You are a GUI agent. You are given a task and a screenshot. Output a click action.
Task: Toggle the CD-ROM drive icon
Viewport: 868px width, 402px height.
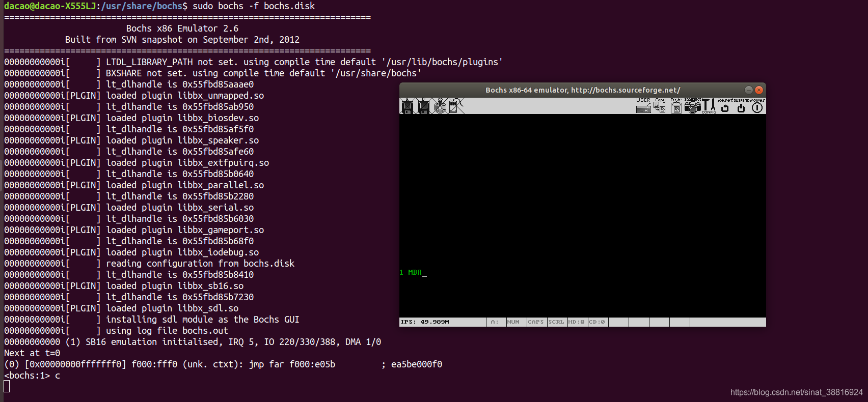pyautogui.click(x=440, y=106)
